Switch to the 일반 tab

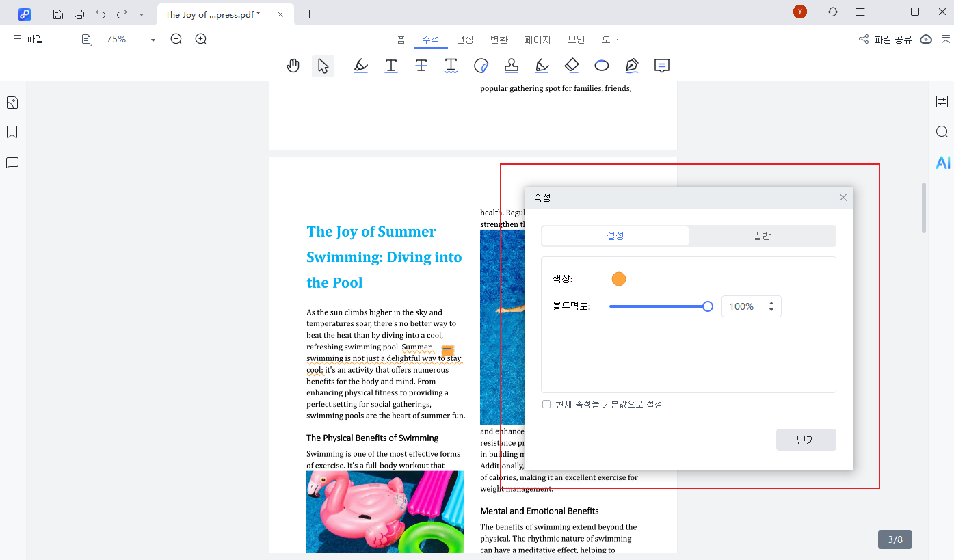click(x=762, y=236)
